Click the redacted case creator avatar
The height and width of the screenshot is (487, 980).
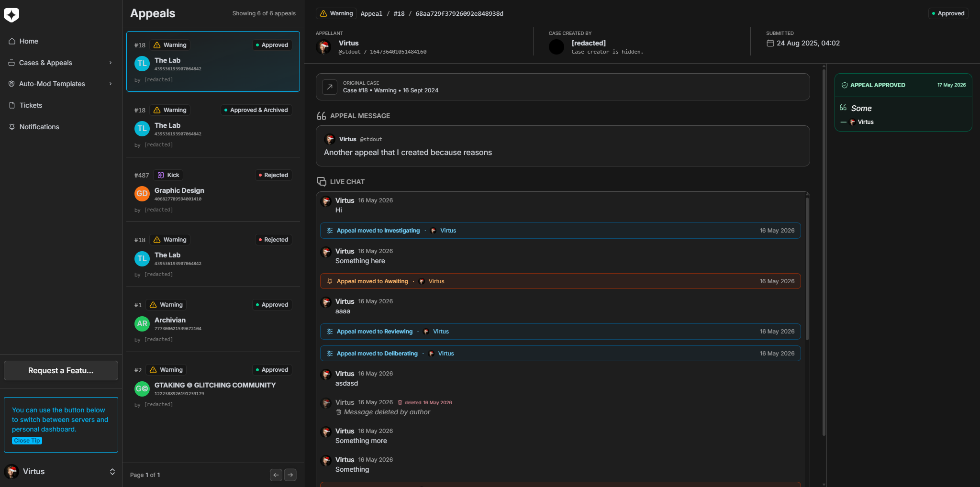pyautogui.click(x=557, y=47)
